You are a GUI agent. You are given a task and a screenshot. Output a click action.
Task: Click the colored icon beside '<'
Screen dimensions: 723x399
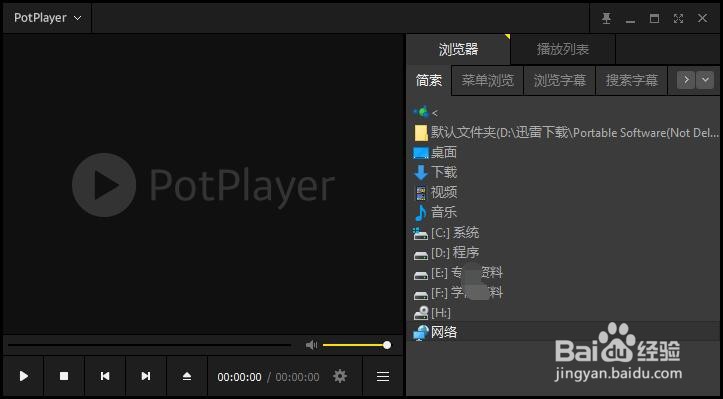[421, 112]
